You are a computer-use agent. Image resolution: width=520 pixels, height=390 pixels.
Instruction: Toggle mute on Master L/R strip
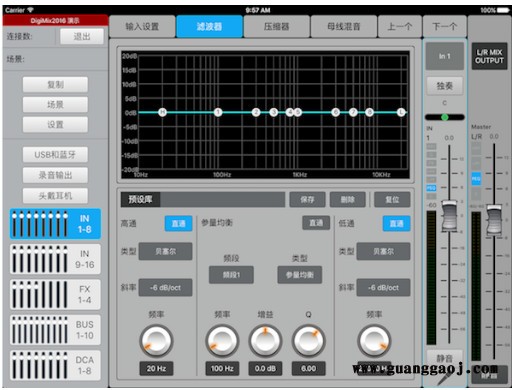pyautogui.click(x=489, y=375)
